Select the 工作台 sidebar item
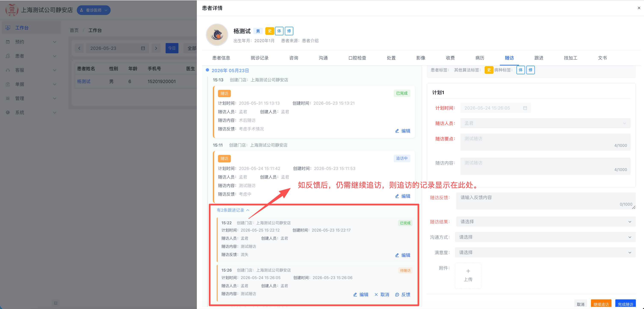The image size is (644, 309). point(31,28)
